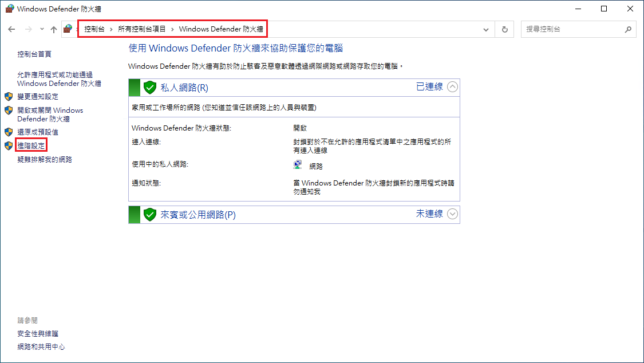Select 所有控制台項目 breadcrumb segment
The height and width of the screenshot is (363, 644).
click(x=142, y=29)
